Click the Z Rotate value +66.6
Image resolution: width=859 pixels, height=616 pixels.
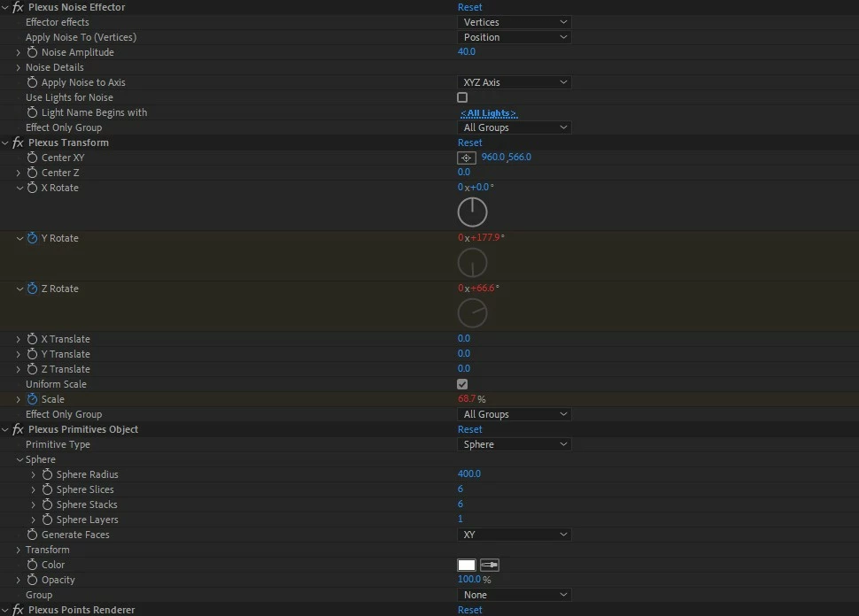pyautogui.click(x=483, y=288)
